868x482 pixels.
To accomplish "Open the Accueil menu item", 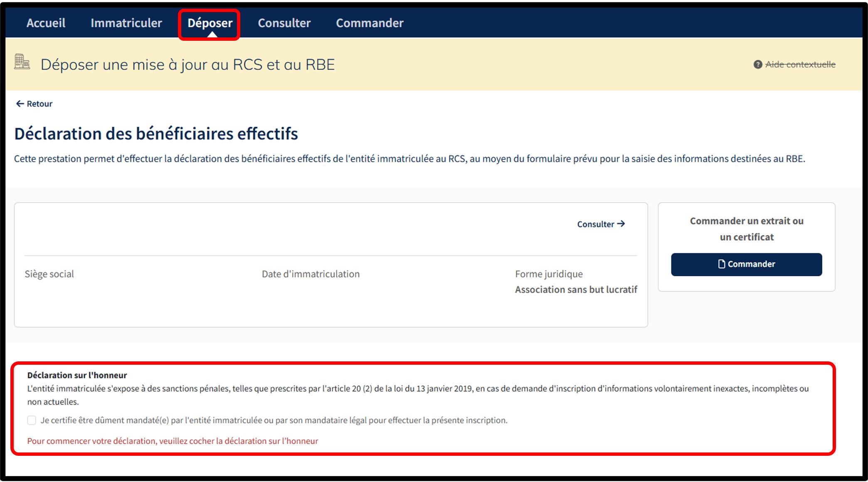I will (x=46, y=23).
